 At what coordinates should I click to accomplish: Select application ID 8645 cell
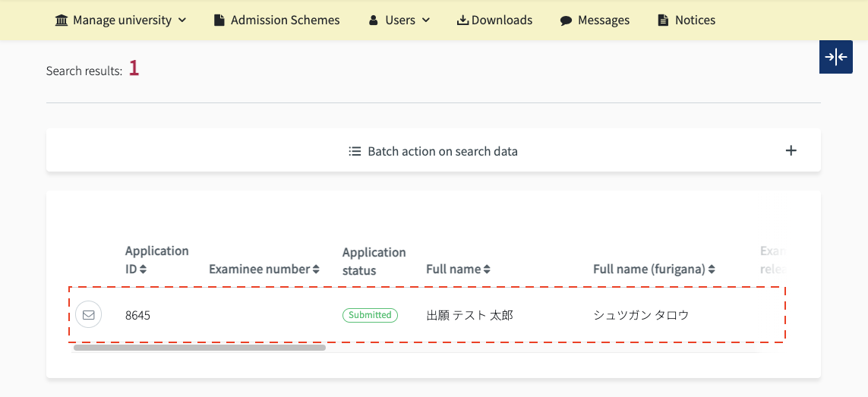[138, 316]
